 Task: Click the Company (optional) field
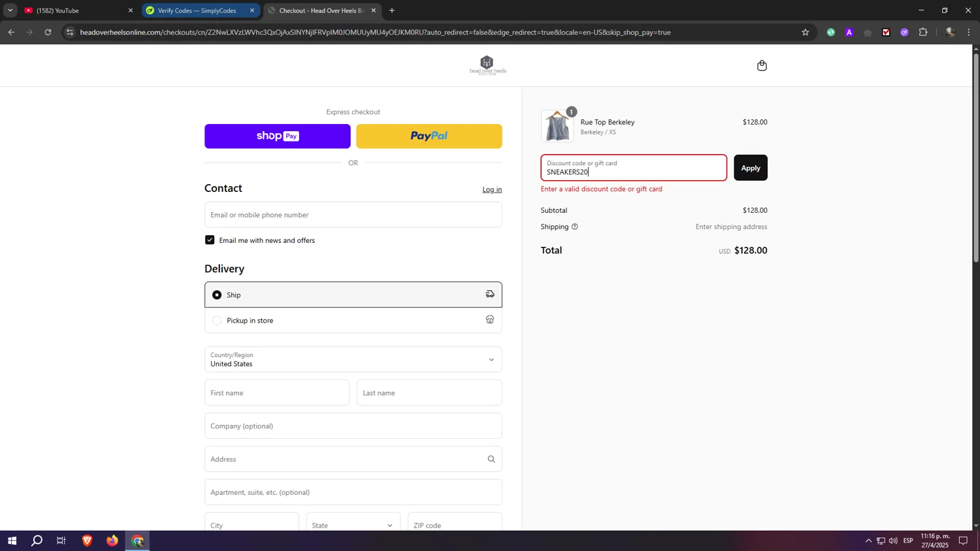[353, 426]
